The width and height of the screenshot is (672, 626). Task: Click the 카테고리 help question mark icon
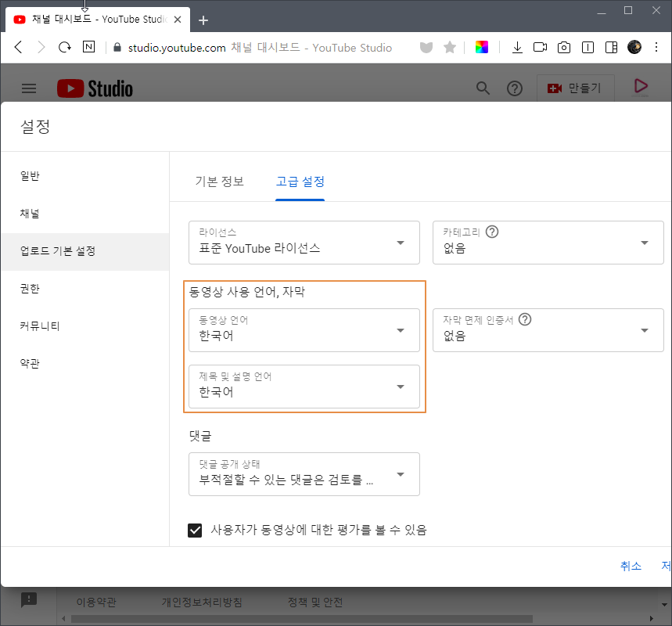(x=492, y=232)
